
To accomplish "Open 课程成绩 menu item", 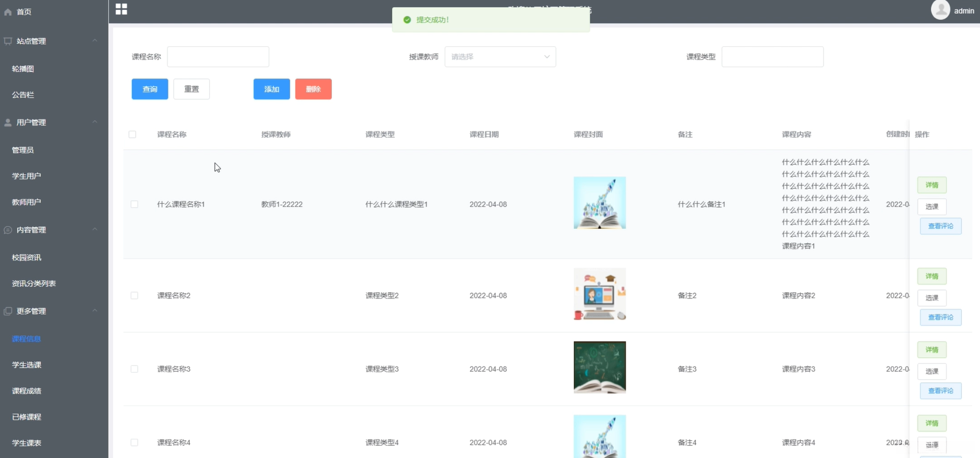I will tap(27, 390).
